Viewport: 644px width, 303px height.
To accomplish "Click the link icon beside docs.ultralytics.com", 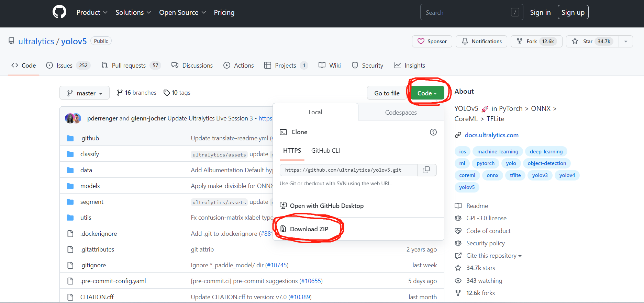I will coord(458,135).
